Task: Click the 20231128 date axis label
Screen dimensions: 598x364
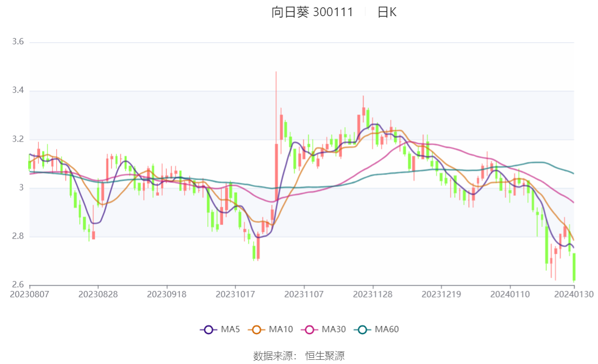Action: pyautogui.click(x=372, y=294)
